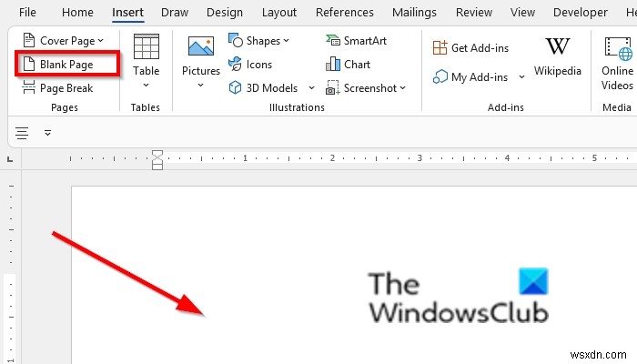Image resolution: width=637 pixels, height=364 pixels.
Task: Click the left indent marker on ruler
Action: coord(157,167)
